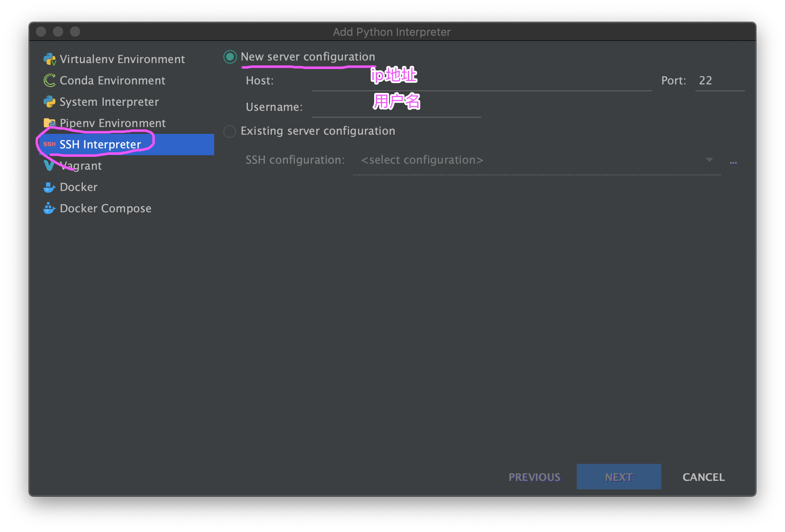Click into the Port number field

(x=719, y=81)
